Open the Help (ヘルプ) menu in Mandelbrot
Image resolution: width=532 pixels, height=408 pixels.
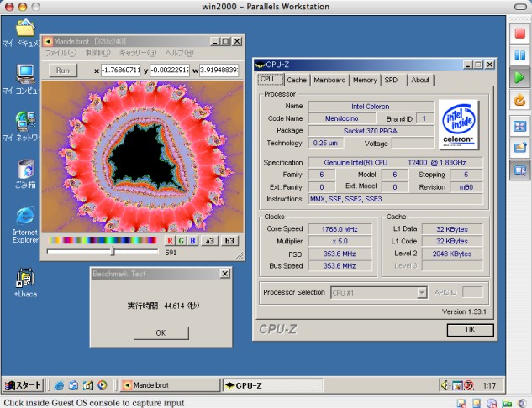pos(180,53)
